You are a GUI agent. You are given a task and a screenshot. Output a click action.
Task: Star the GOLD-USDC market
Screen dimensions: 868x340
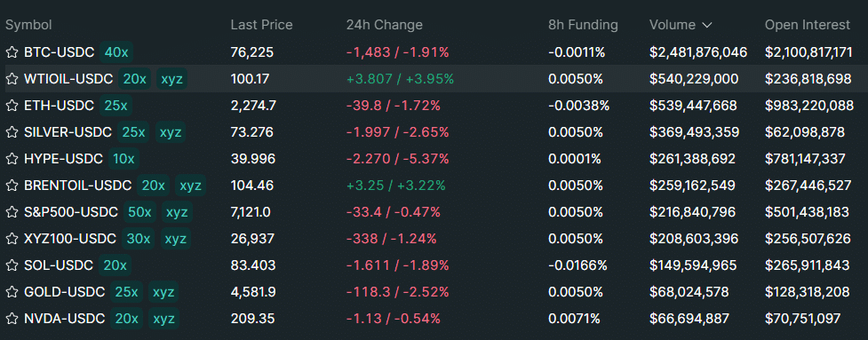[x=12, y=291]
